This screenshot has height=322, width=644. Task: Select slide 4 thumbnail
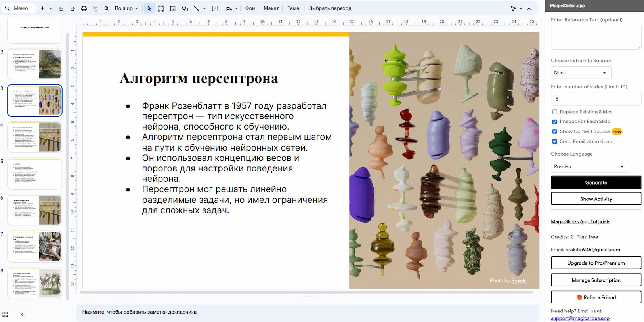(x=35, y=137)
